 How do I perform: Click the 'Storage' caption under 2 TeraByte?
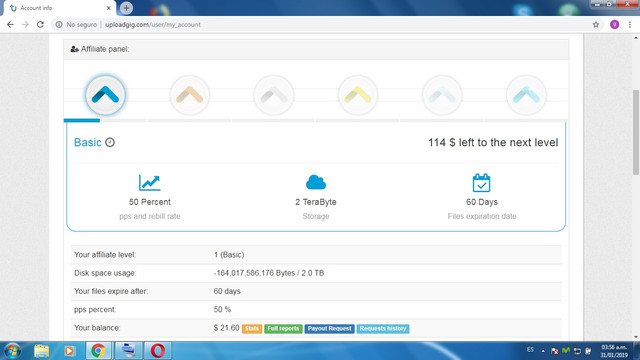pyautogui.click(x=316, y=216)
